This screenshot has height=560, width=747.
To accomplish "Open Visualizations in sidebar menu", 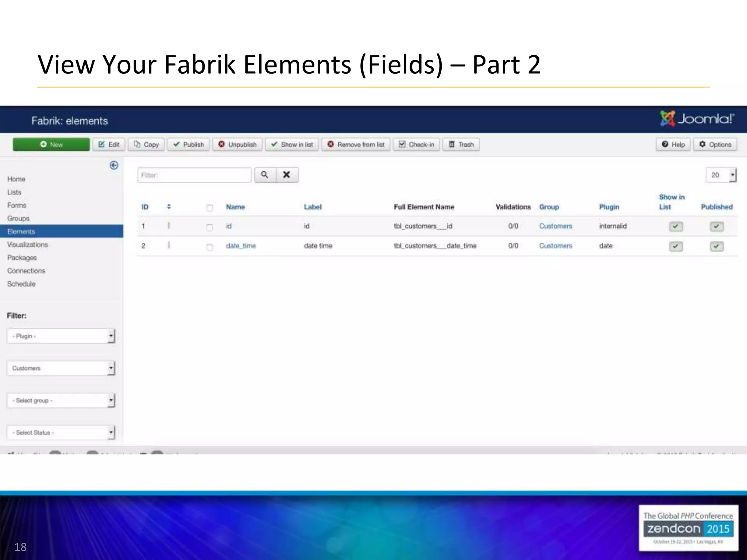I will pos(27,245).
